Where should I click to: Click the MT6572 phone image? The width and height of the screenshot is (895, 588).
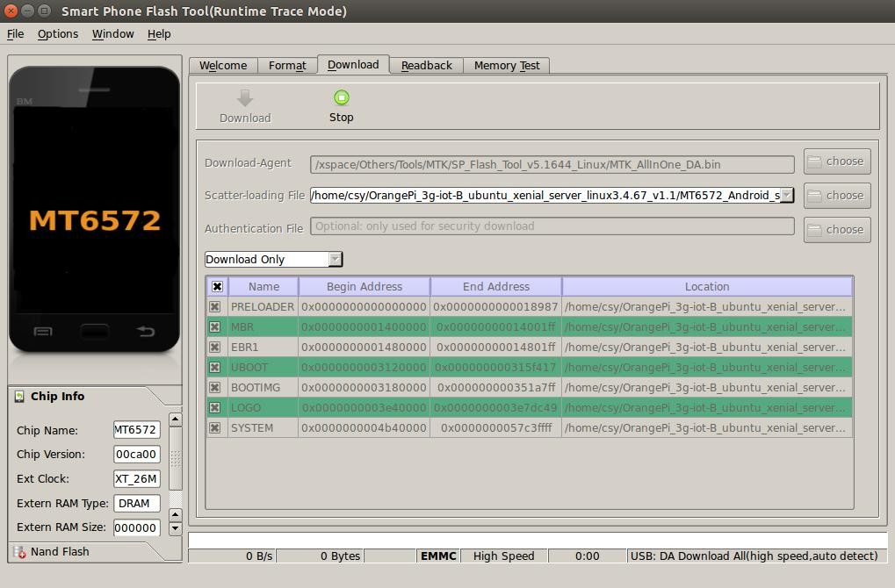[94, 209]
